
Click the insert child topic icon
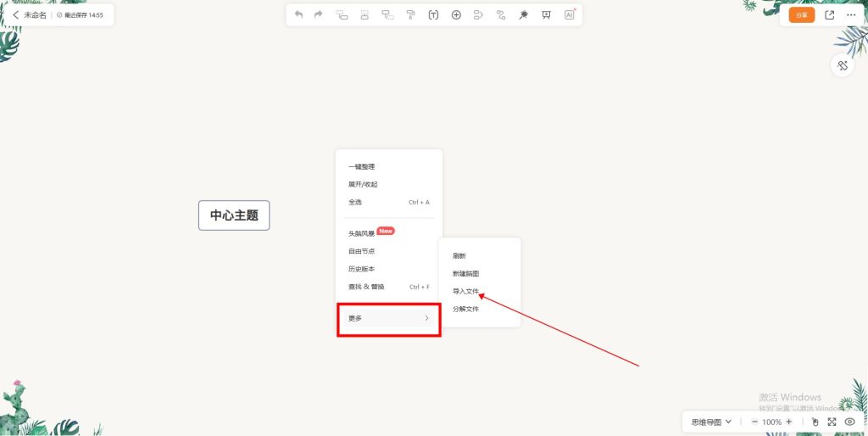342,15
